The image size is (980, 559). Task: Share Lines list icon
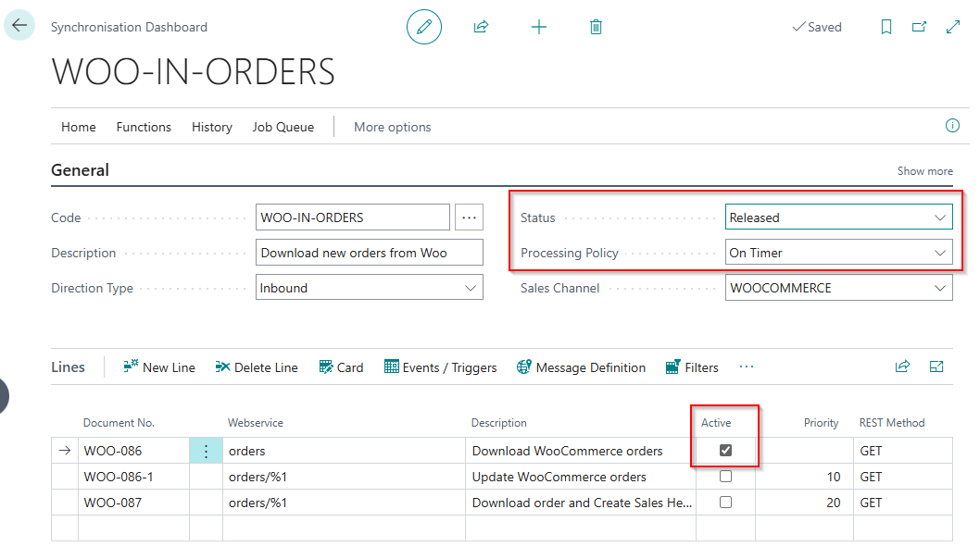pos(902,366)
